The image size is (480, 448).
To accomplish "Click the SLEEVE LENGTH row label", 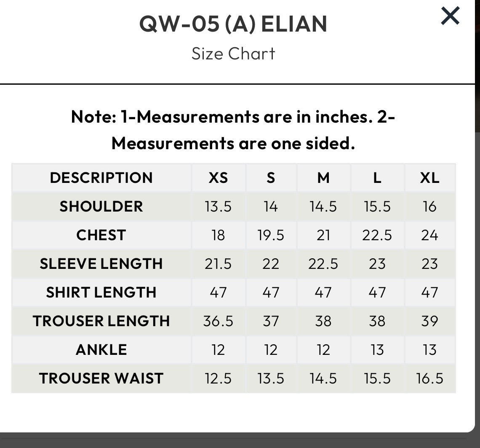I will (101, 264).
